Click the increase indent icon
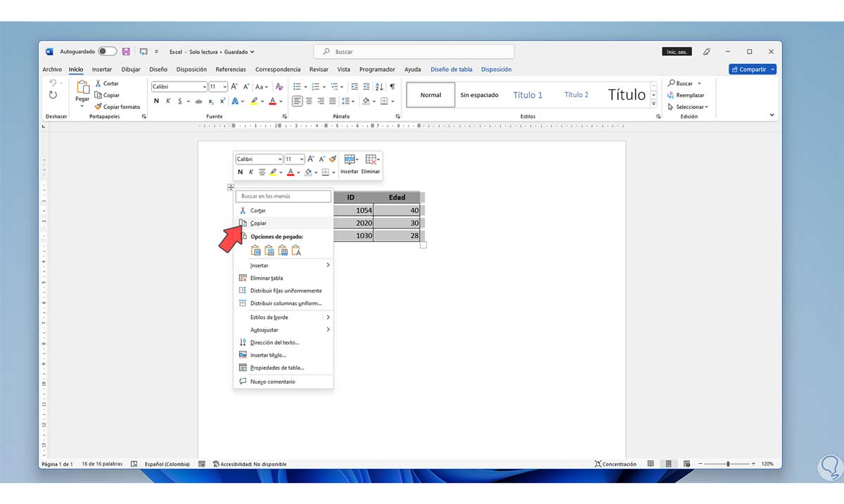This screenshot has width=844, height=504. [x=366, y=86]
